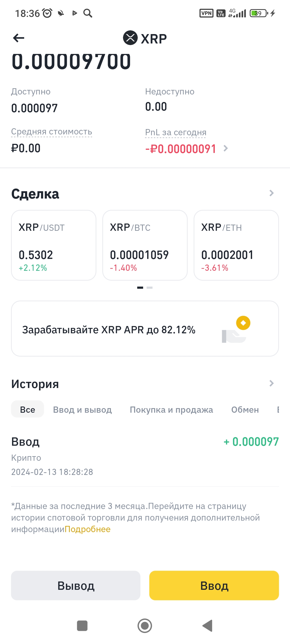
Task: Tap the back arrow icon
Action: (x=19, y=38)
